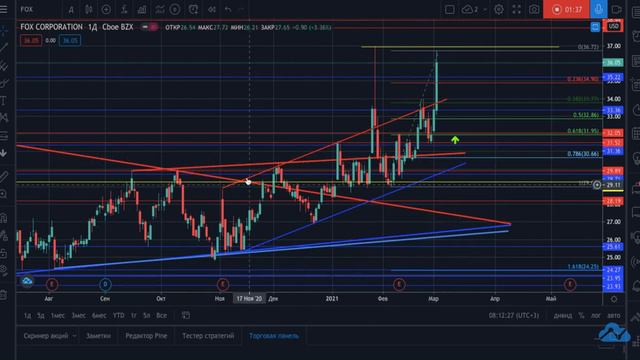Click FOX CORPORATION chart title
The height and width of the screenshot is (360, 640).
51,27
